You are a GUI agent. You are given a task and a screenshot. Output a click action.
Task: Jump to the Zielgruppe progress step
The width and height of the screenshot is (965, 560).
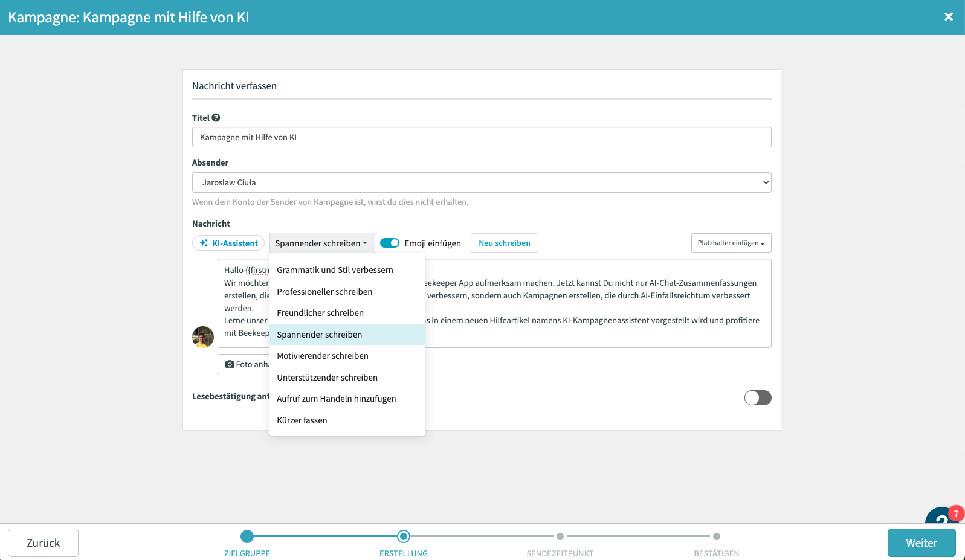(247, 536)
